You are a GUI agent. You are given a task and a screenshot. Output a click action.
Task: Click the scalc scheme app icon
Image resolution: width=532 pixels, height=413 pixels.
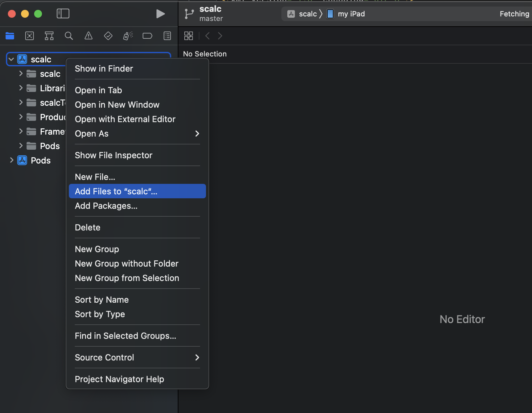click(x=291, y=14)
